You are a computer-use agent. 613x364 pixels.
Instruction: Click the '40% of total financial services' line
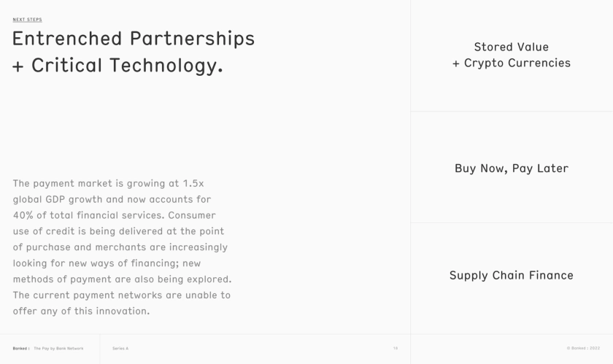[x=114, y=215]
